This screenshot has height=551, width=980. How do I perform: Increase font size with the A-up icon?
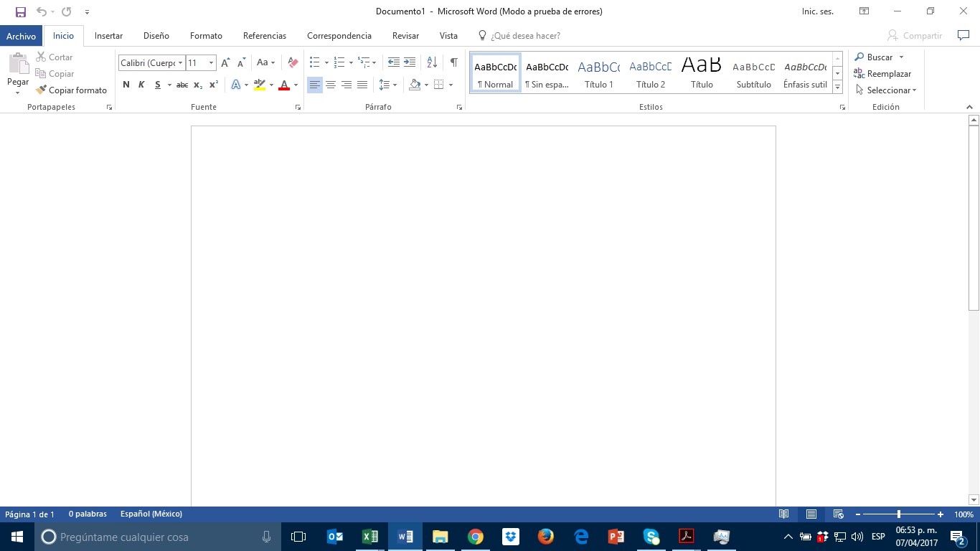coord(225,63)
